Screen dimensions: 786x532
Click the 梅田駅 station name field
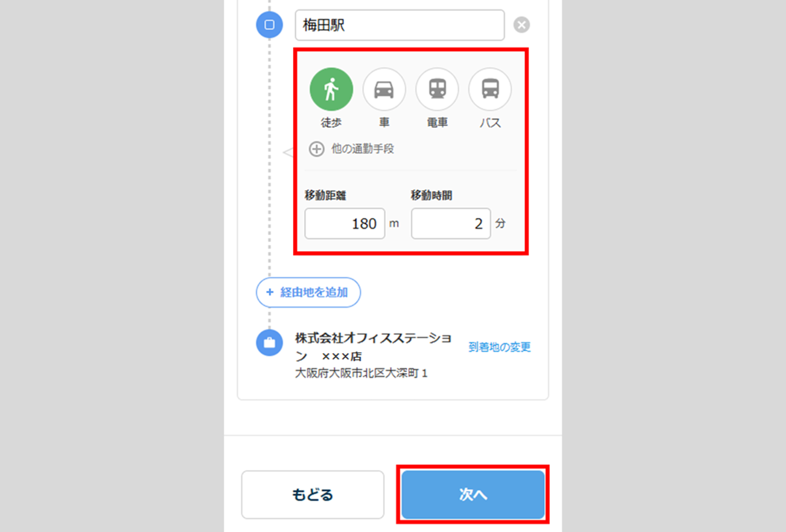click(x=399, y=25)
